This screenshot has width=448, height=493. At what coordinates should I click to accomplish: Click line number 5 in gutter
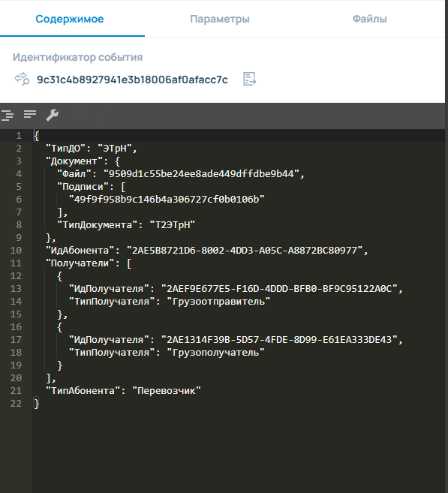tap(19, 186)
